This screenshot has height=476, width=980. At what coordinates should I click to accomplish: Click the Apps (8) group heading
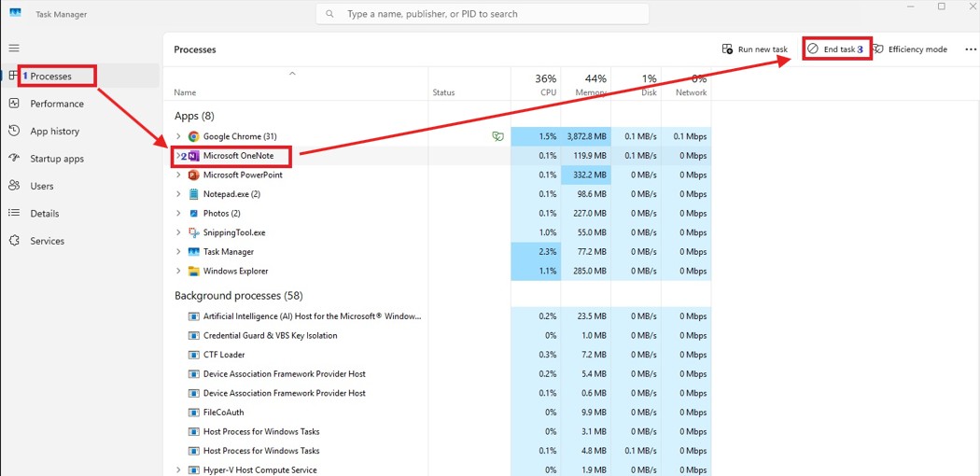(x=194, y=116)
